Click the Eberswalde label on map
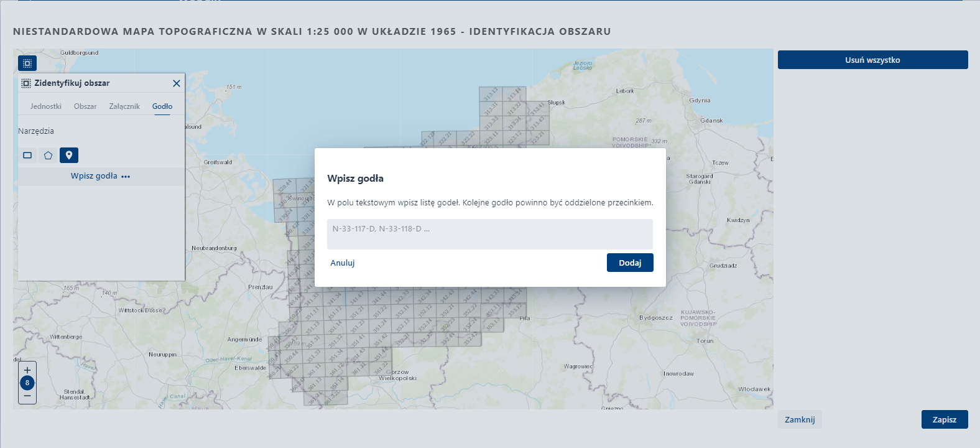 coord(250,368)
